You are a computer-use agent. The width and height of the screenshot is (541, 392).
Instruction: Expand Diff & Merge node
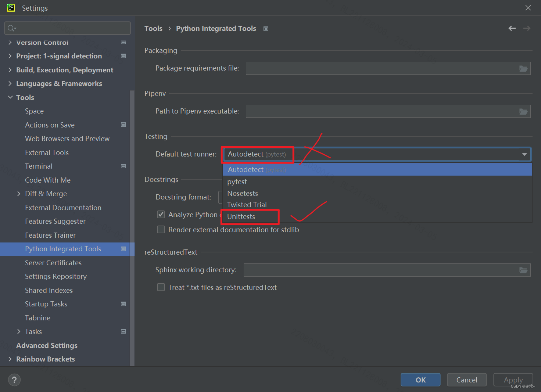19,194
